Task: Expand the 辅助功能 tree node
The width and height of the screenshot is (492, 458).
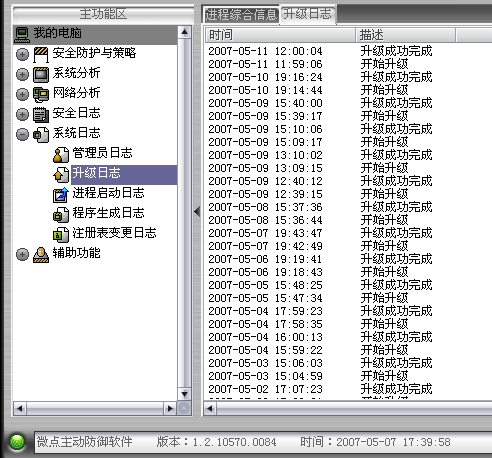Action: (22, 254)
